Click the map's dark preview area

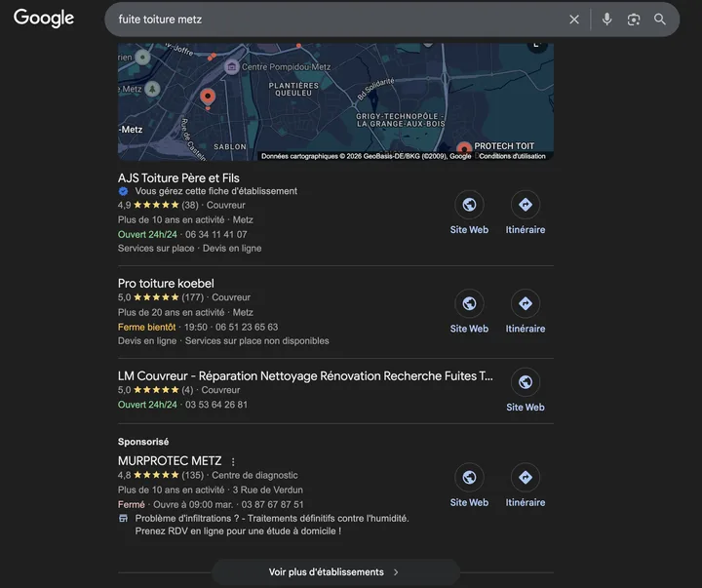(335, 102)
